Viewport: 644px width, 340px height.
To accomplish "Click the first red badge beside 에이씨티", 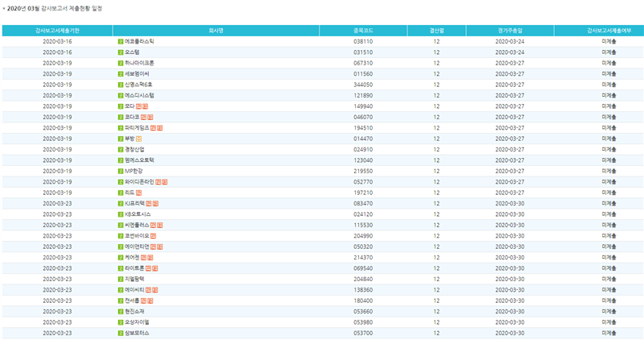I will (148, 290).
